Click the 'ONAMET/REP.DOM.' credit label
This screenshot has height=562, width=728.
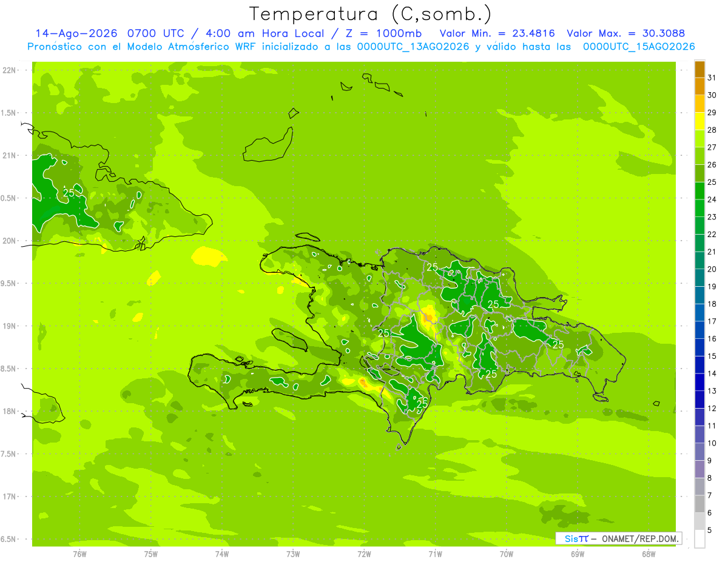pyautogui.click(x=639, y=538)
